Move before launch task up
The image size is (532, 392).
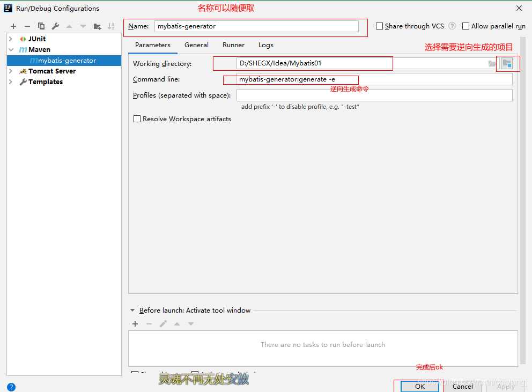click(177, 324)
